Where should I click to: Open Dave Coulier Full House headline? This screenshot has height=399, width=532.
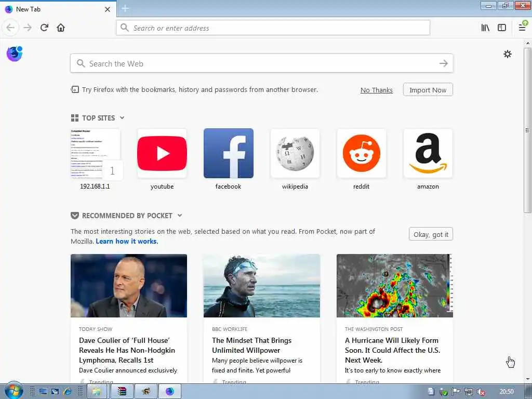pos(127,350)
